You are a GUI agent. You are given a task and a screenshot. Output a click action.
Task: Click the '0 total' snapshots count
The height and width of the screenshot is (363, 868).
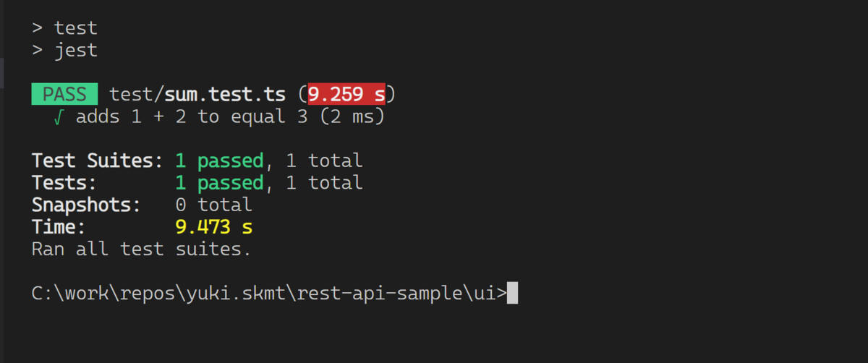tap(213, 205)
